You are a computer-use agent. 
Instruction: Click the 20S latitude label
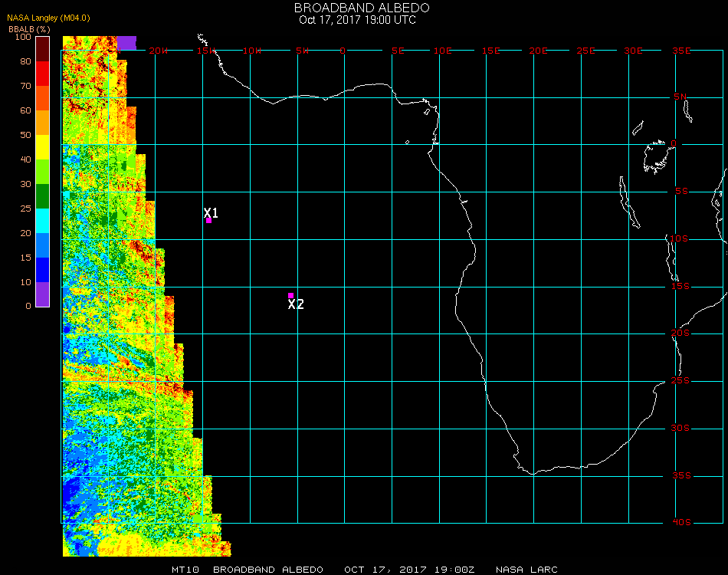click(x=680, y=333)
